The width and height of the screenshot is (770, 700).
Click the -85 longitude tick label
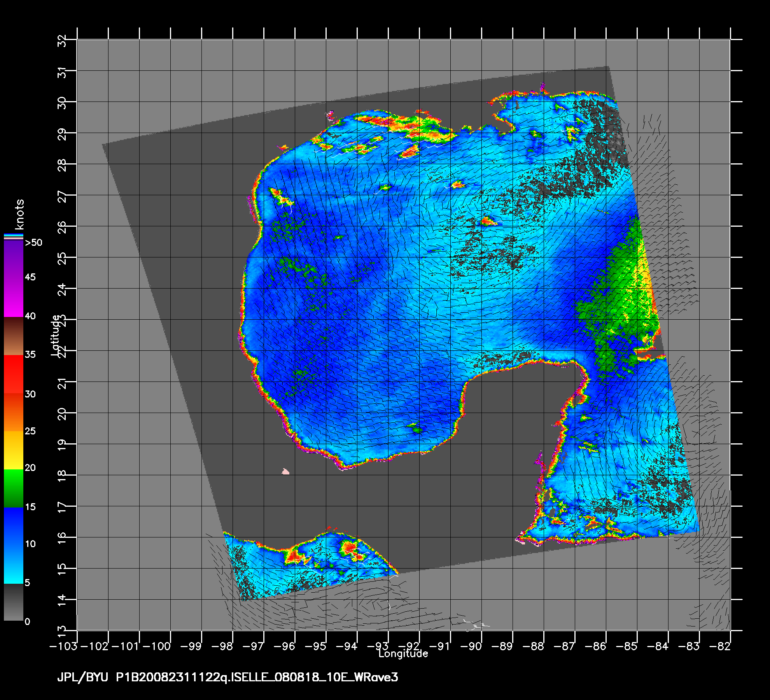pyautogui.click(x=627, y=646)
